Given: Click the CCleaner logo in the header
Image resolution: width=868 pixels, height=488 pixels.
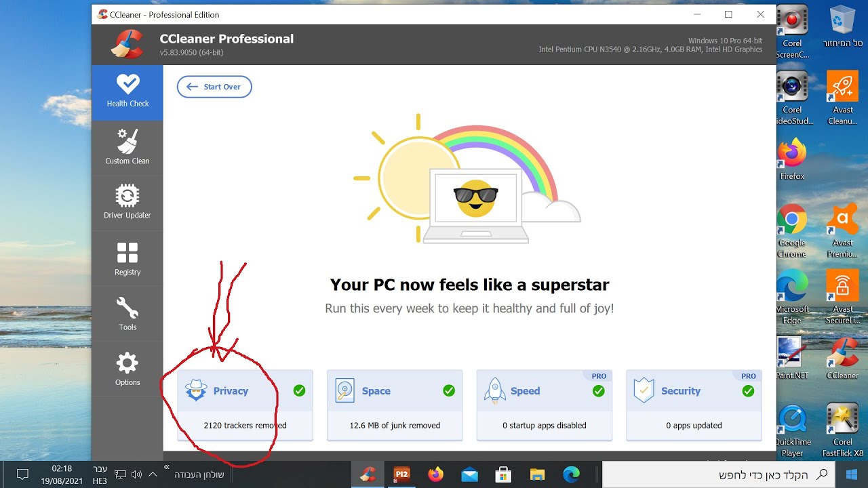Looking at the screenshot, I should [127, 44].
